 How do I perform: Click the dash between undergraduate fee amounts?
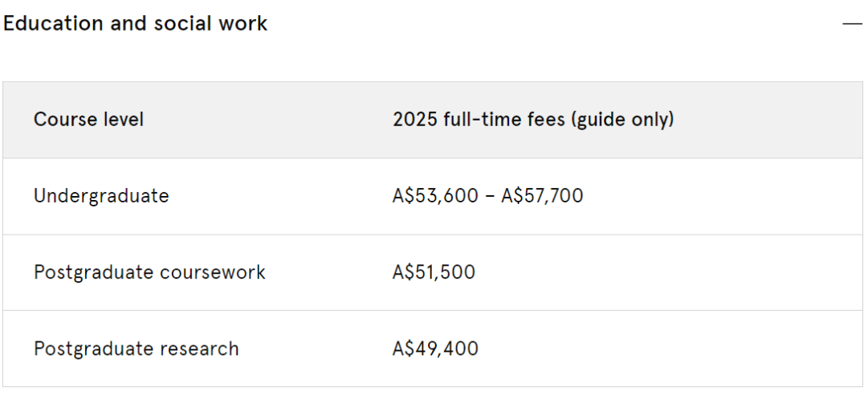[x=489, y=197]
